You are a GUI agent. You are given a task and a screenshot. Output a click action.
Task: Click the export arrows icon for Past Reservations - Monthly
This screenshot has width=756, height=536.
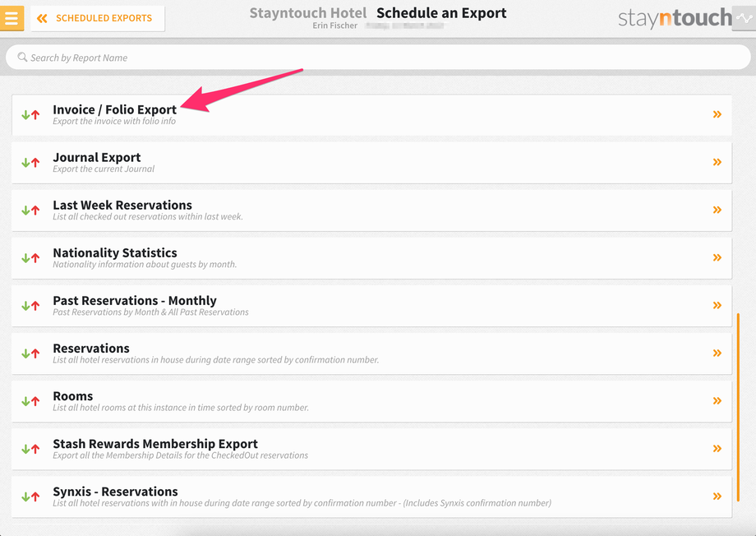[30, 306]
